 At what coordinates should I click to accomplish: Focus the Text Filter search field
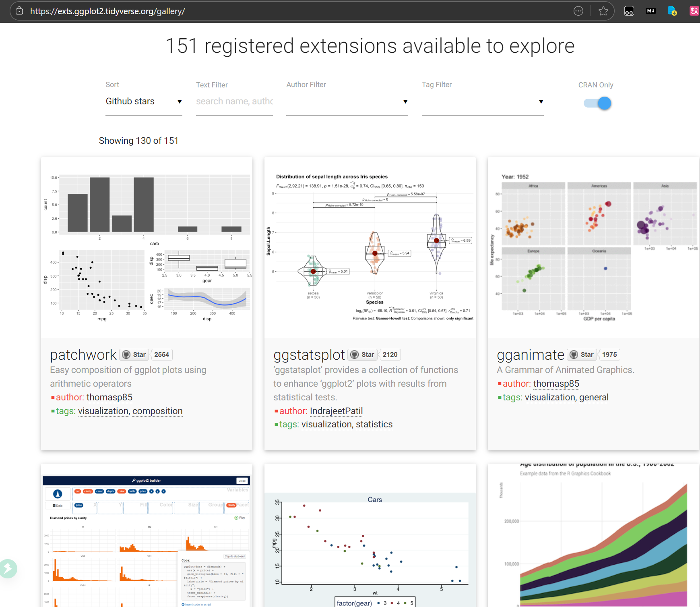(x=234, y=102)
